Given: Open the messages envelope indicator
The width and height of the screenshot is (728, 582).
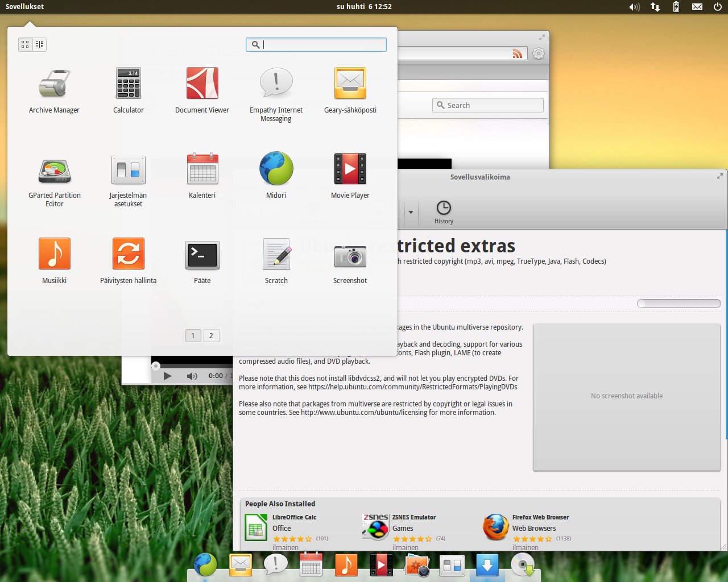Looking at the screenshot, I should tap(697, 7).
